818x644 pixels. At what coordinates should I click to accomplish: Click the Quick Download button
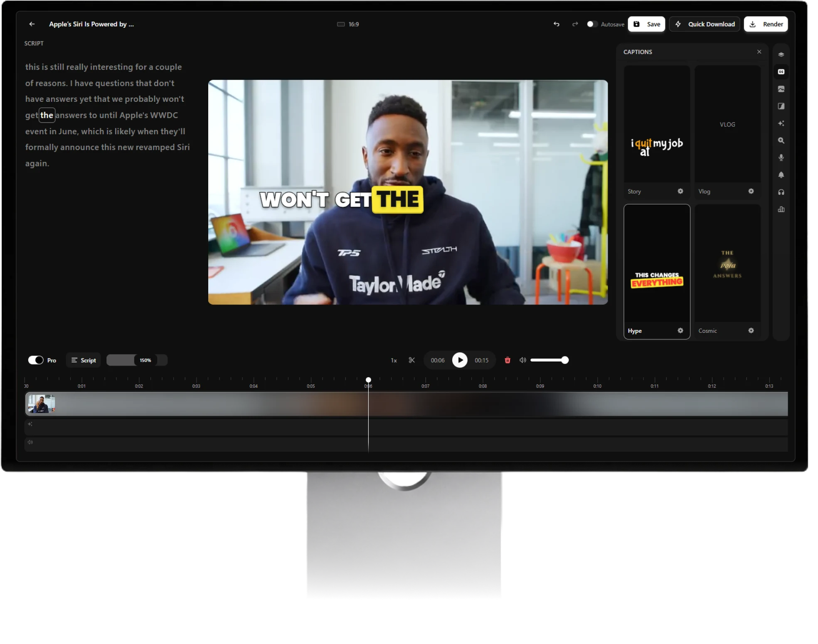click(705, 24)
